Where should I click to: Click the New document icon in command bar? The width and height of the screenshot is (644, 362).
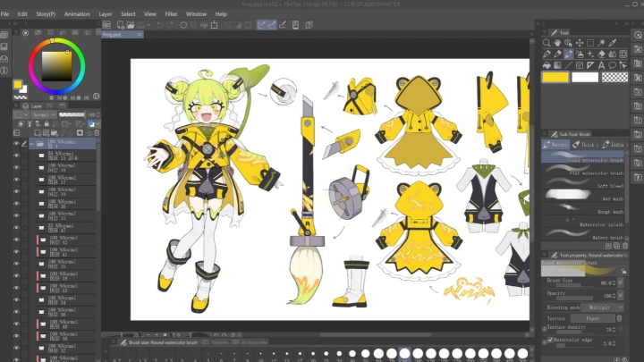pos(121,25)
